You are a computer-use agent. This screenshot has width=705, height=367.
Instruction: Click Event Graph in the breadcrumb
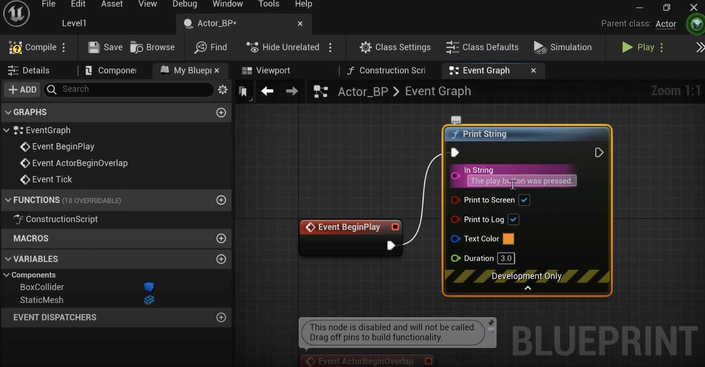(438, 91)
